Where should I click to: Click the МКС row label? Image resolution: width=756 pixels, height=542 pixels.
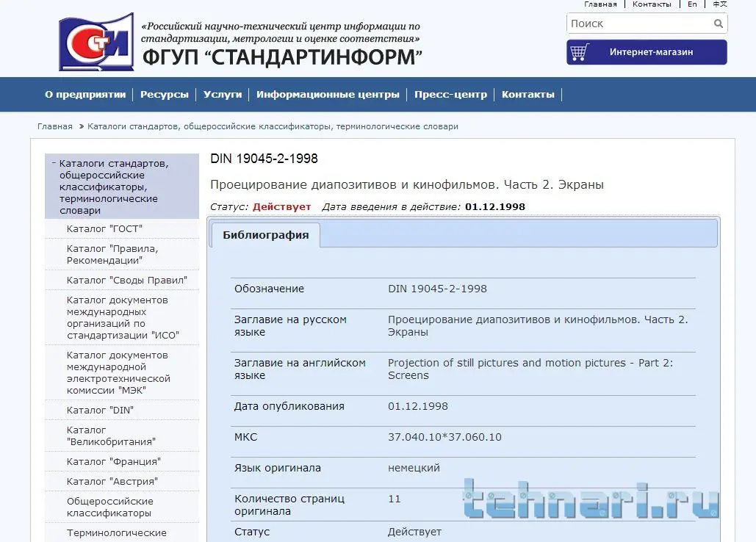pos(246,437)
